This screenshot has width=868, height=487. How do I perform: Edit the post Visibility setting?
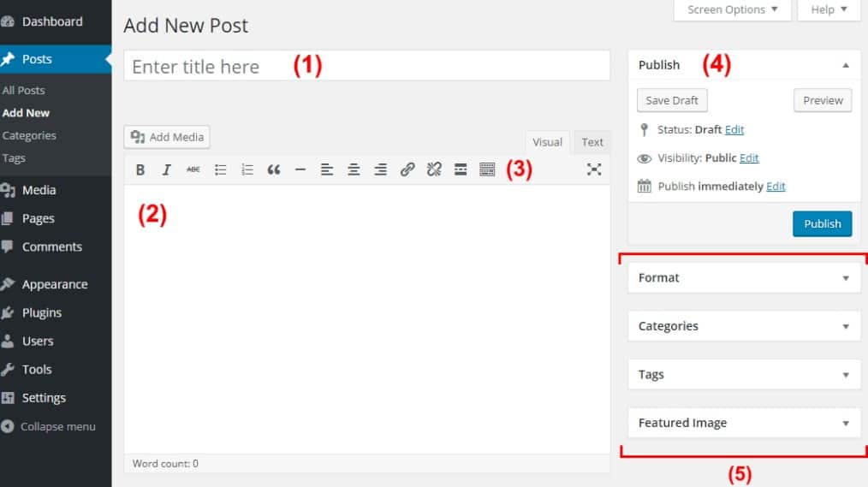point(749,158)
